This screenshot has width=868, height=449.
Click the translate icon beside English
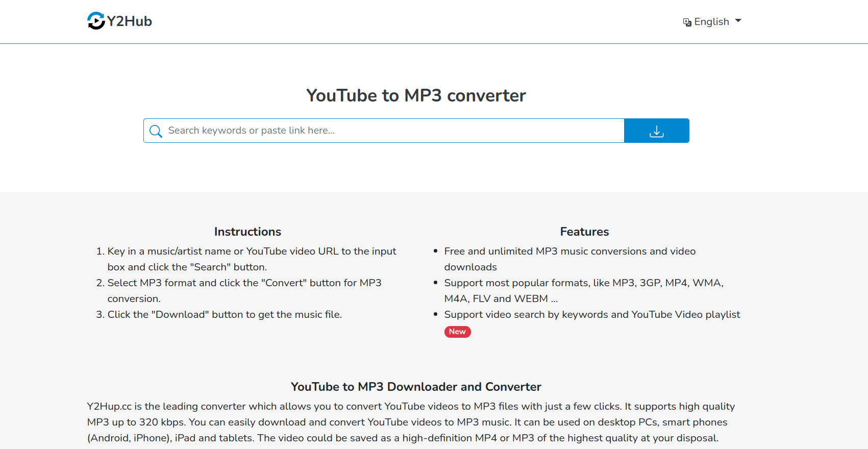pyautogui.click(x=687, y=22)
